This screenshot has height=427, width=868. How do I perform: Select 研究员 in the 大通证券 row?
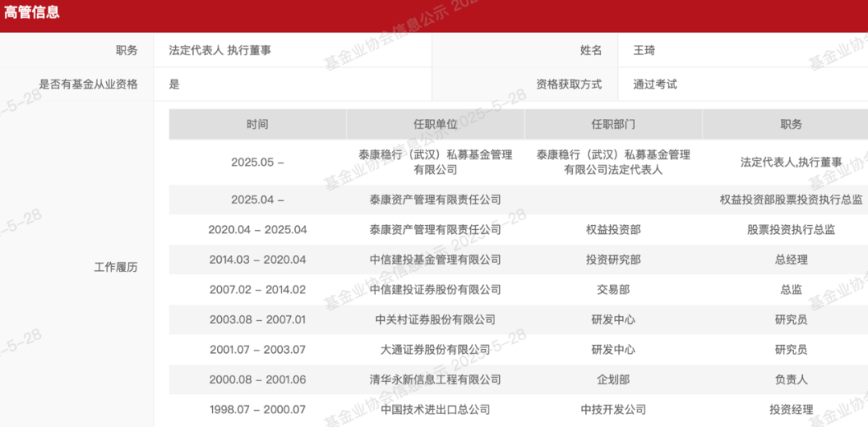791,350
